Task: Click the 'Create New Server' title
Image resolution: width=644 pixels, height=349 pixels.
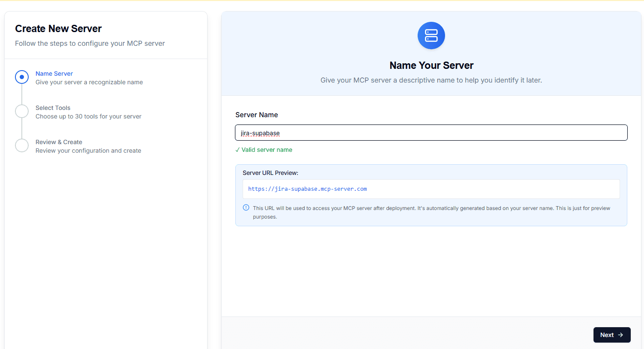Action: (59, 29)
